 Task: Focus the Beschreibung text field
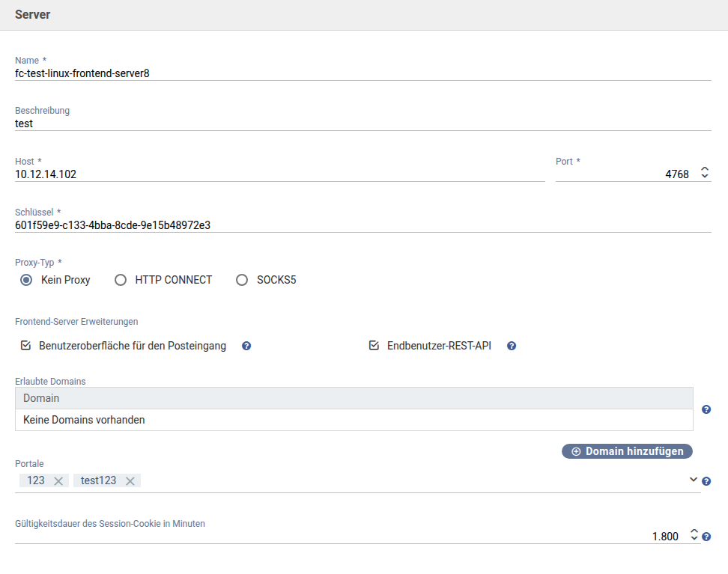pyautogui.click(x=363, y=123)
